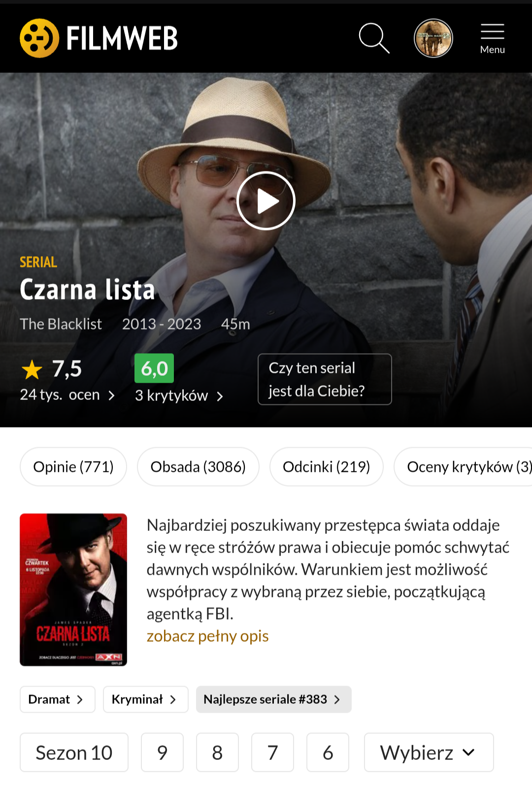Open the green 6,0 critics score badge
Image resolution: width=532 pixels, height=790 pixels.
click(x=154, y=368)
